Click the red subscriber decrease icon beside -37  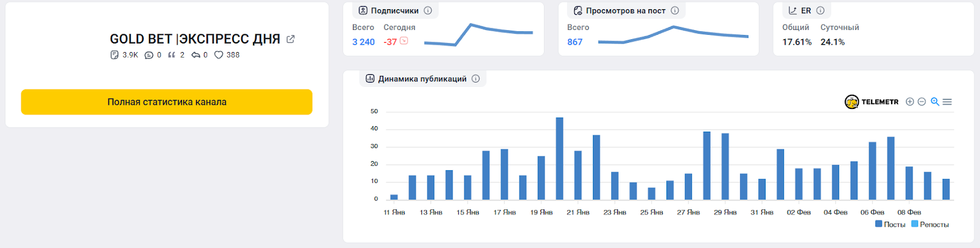click(x=404, y=41)
